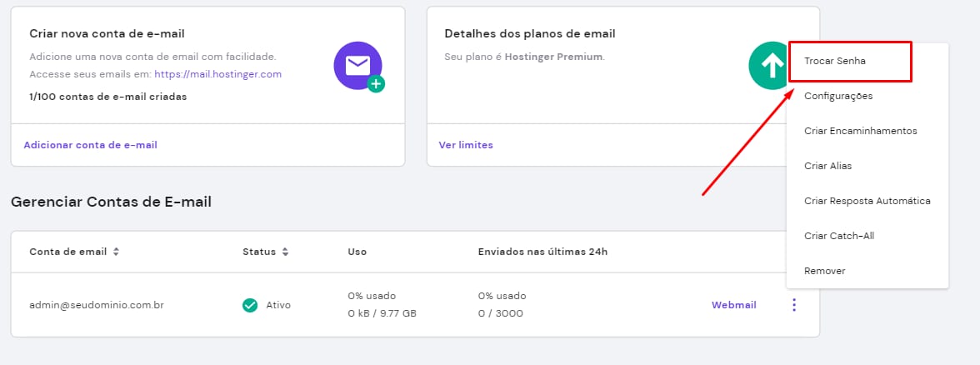The width and height of the screenshot is (980, 365).
Task: Click the Uso column header
Action: coord(357,252)
